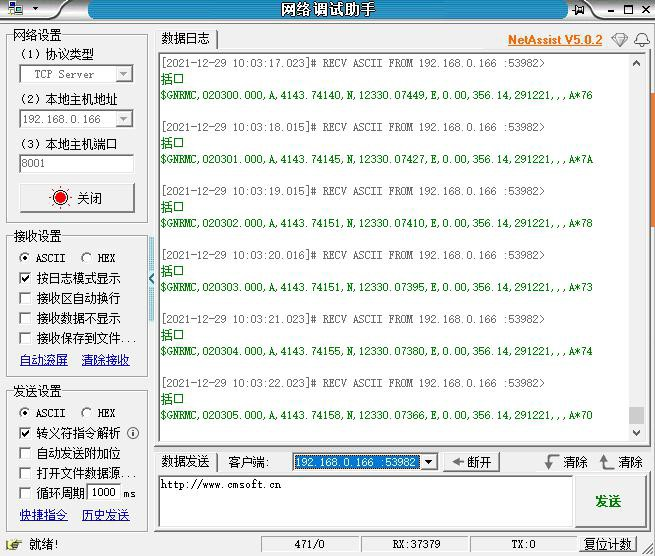Screen dimensions: 655x556
Task: Disable 按日志模式显示 checkbox
Action: (26, 278)
